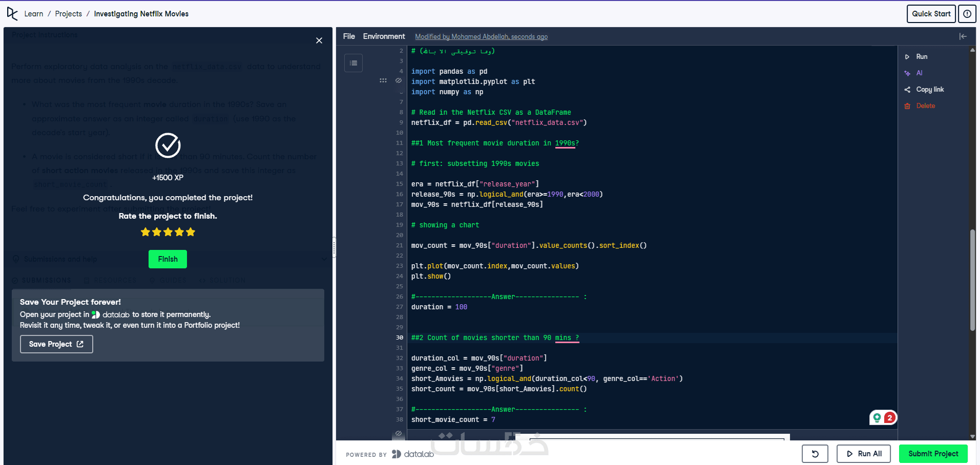
Task: Open the lightbulb hints badge showing 2
Action: tap(883, 418)
